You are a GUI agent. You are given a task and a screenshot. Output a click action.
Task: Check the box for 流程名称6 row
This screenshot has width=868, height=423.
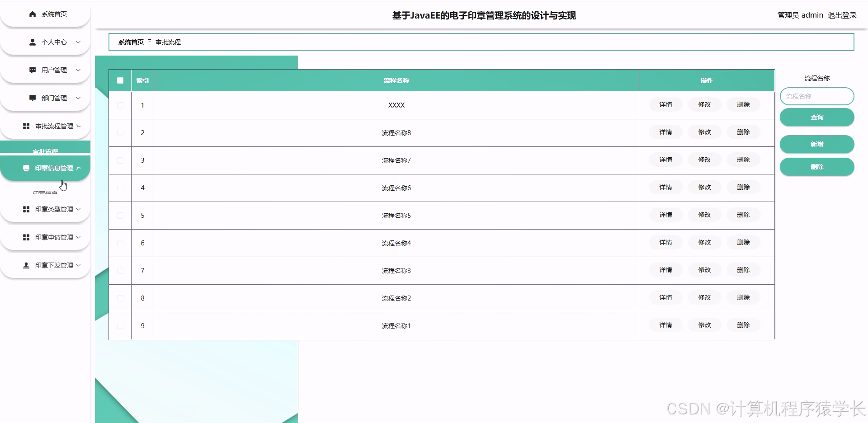pyautogui.click(x=120, y=188)
